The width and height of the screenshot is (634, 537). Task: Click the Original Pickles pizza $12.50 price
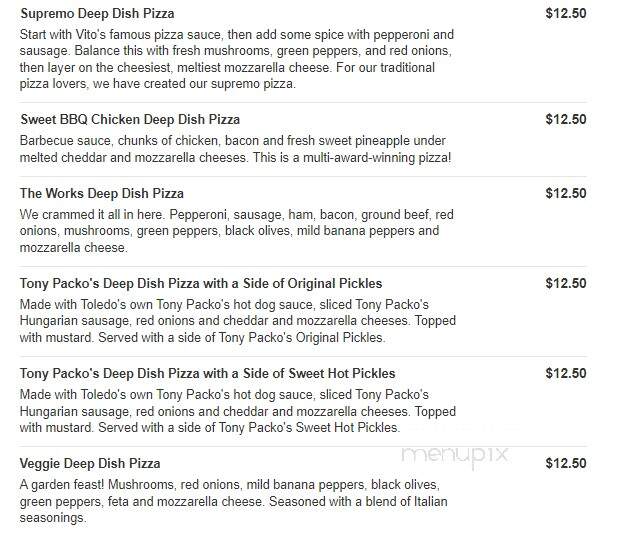coord(566,283)
